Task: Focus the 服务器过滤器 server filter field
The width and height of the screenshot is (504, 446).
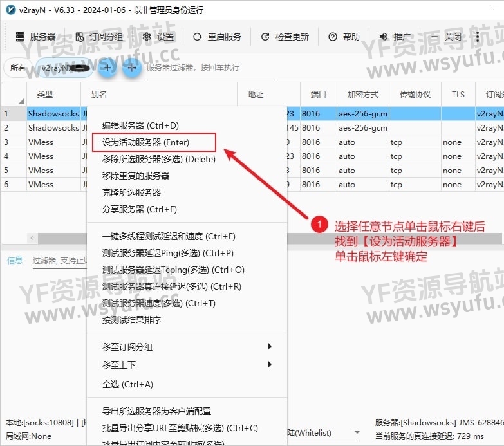Action: point(211,68)
